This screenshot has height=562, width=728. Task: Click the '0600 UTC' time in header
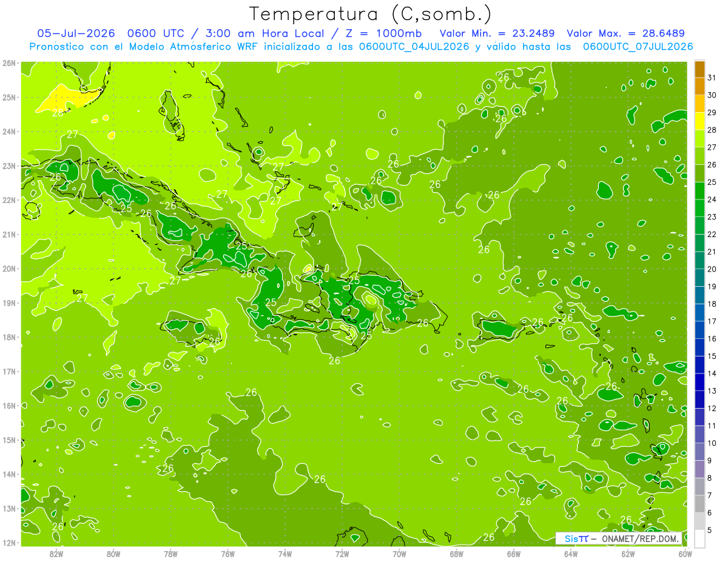(x=156, y=33)
